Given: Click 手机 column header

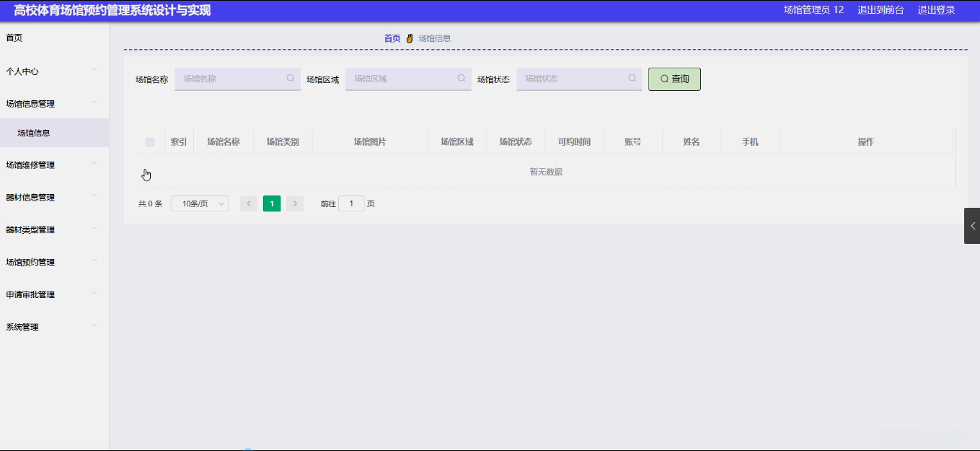Looking at the screenshot, I should [750, 141].
